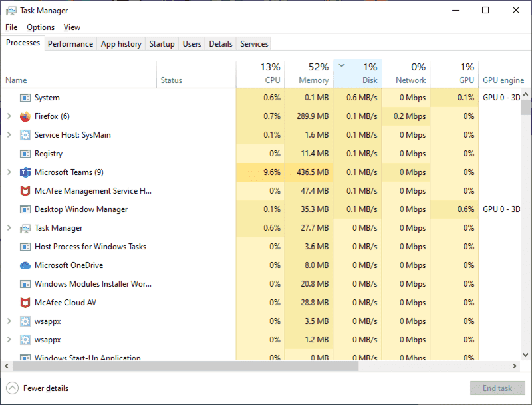The height and width of the screenshot is (405, 532).
Task: Click the Firefox process icon
Action: pyautogui.click(x=25, y=116)
